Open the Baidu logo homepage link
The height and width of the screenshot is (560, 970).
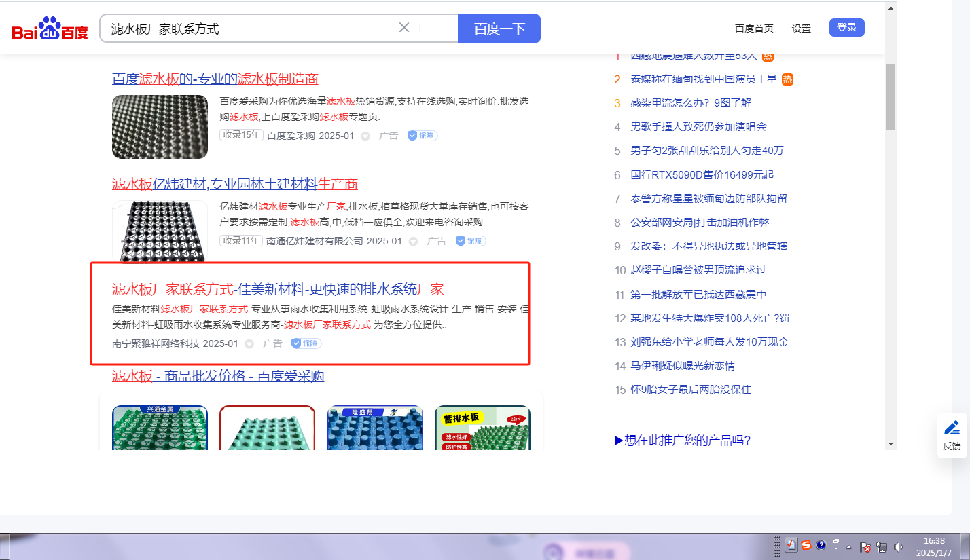click(50, 29)
